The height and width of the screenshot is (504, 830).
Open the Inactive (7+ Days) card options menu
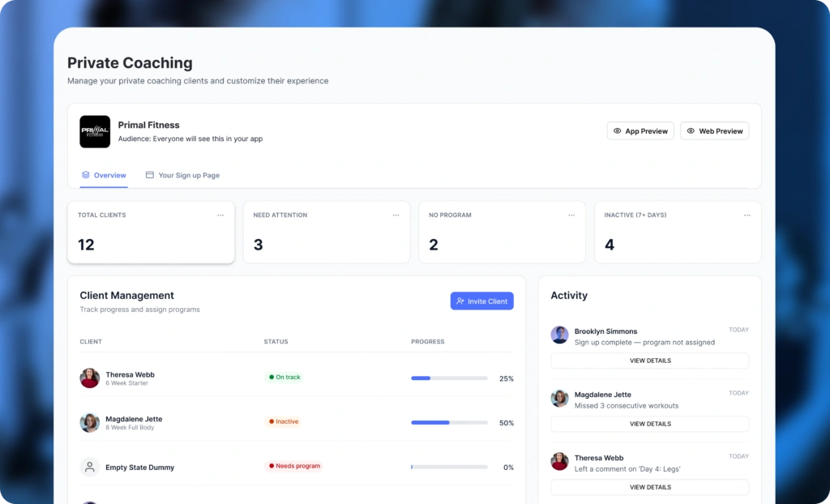pyautogui.click(x=747, y=215)
